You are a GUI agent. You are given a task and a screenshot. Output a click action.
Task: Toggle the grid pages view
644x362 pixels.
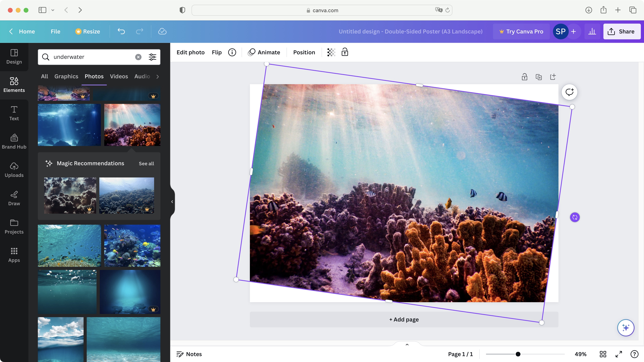tap(603, 354)
